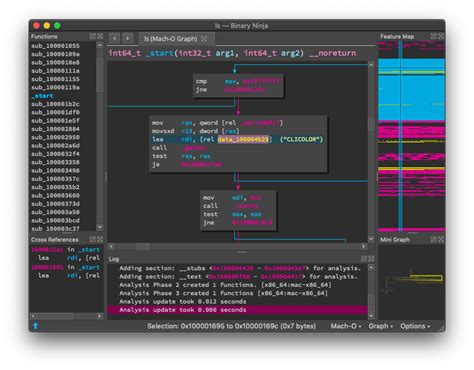Float the Functions panel with the dock icon
474x370 pixels.
93,36
